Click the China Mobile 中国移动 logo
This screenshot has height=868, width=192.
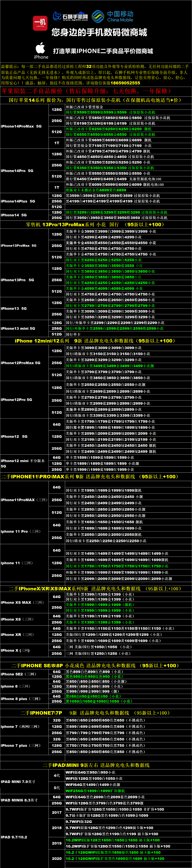click(113, 16)
